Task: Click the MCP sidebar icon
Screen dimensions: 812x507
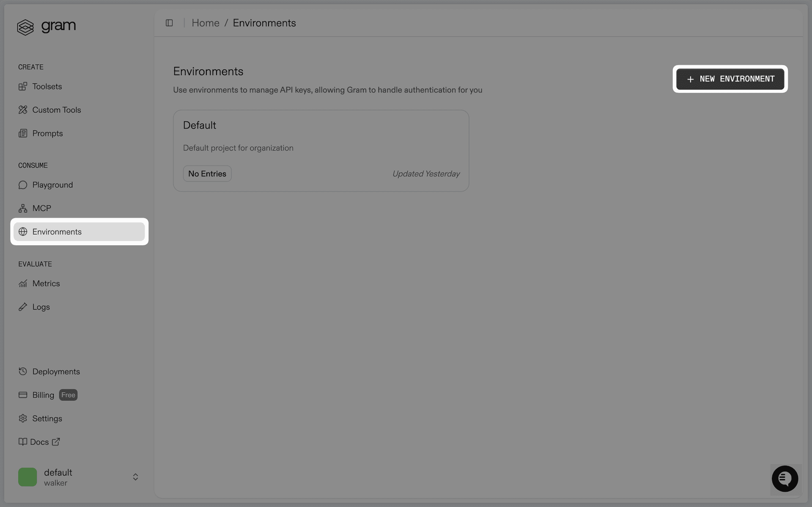Action: (x=23, y=208)
